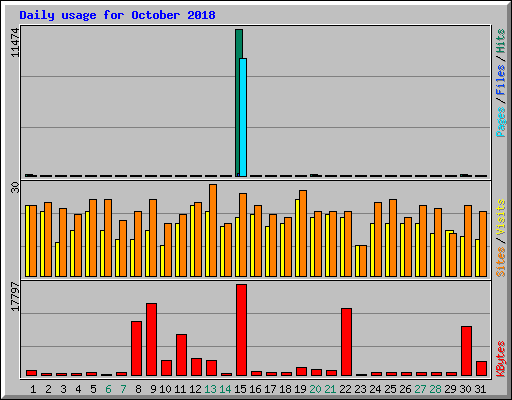Click day label 18 on the x-axis

(x=285, y=389)
